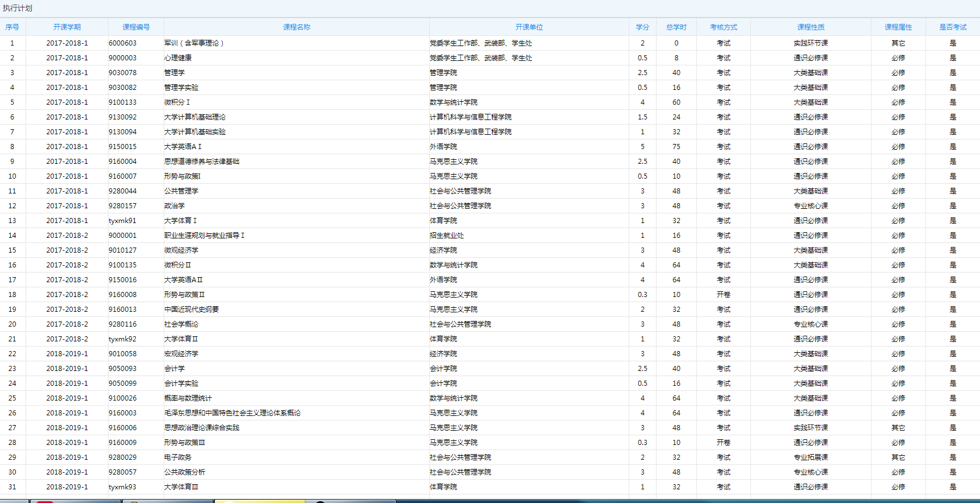The width and height of the screenshot is (980, 503).
Task: Select course code 9150015
Action: coord(123,147)
